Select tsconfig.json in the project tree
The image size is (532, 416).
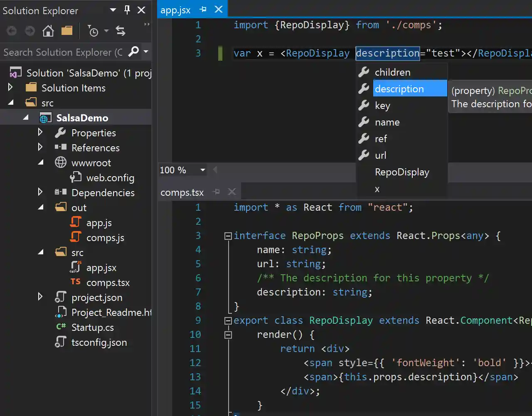point(99,342)
